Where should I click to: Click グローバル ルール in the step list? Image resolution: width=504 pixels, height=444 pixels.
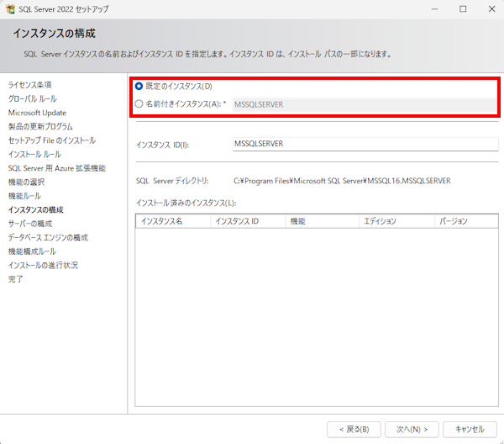point(33,98)
